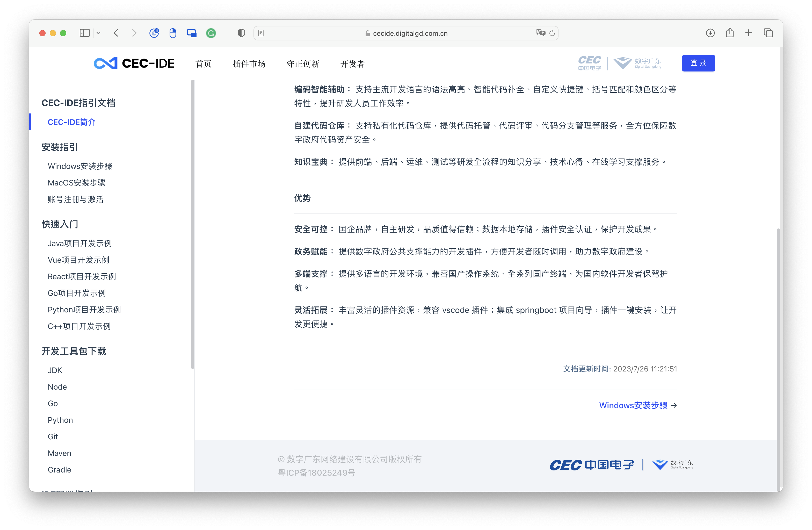The image size is (812, 530).
Task: Click the 登录 button
Action: [x=698, y=63]
